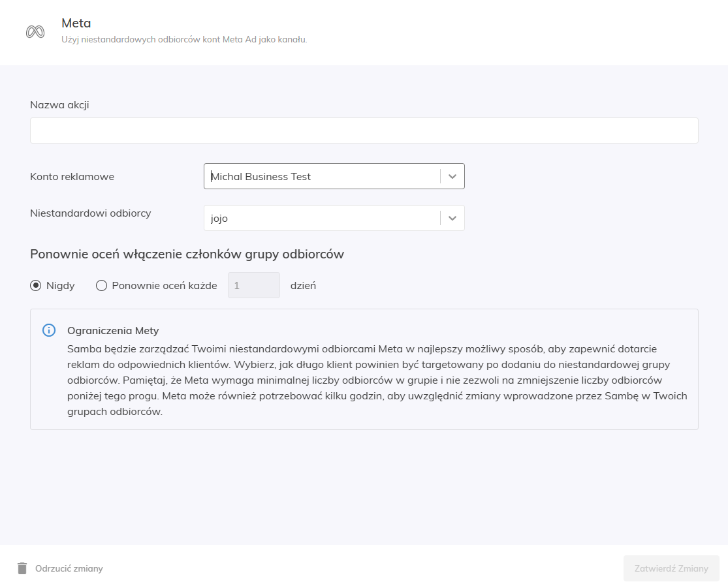Click the 'Nazwa akcji' field label
Viewport: 728px width, 584px height.
click(x=59, y=104)
